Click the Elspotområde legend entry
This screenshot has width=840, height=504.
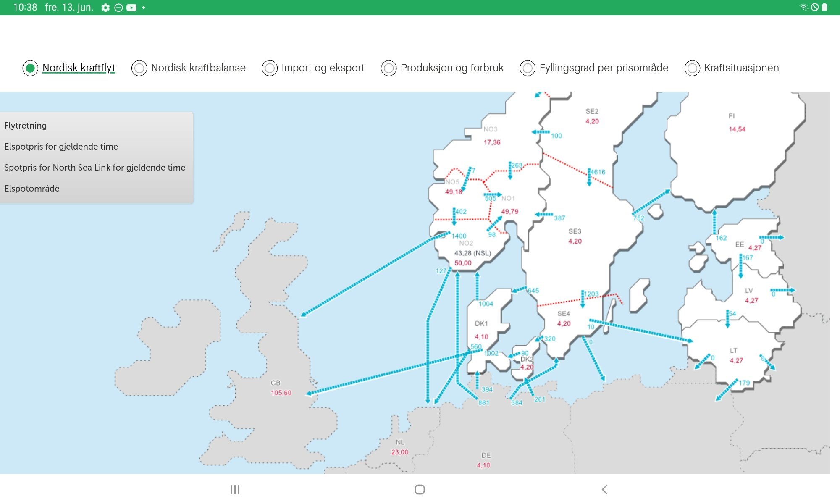coord(32,189)
